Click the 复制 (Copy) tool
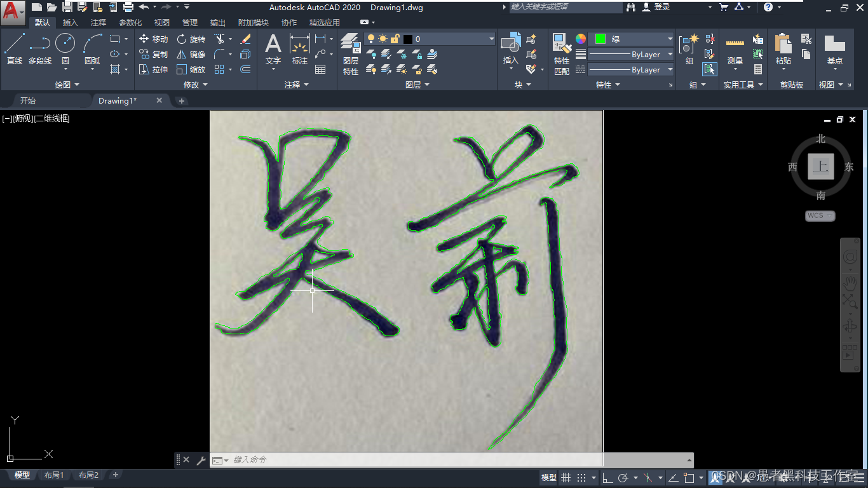 [153, 54]
